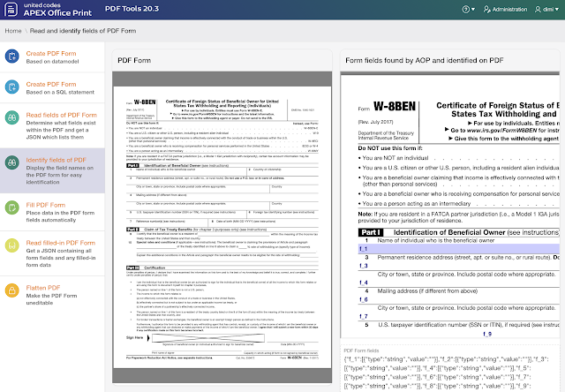This screenshot has height=392, width=565.
Task: Click the f_4 field label
Action: [x=363, y=283]
